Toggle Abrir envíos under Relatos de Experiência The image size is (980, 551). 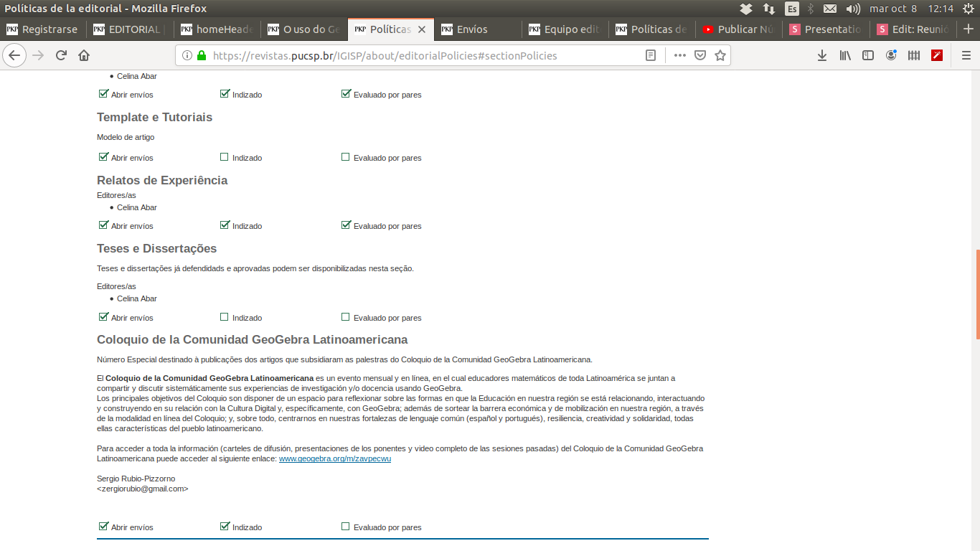point(103,225)
